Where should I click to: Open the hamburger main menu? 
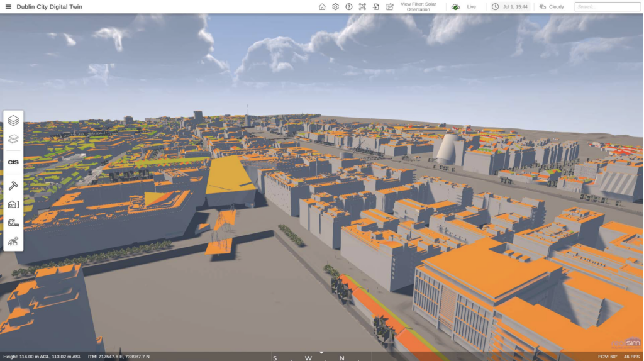coord(8,6)
